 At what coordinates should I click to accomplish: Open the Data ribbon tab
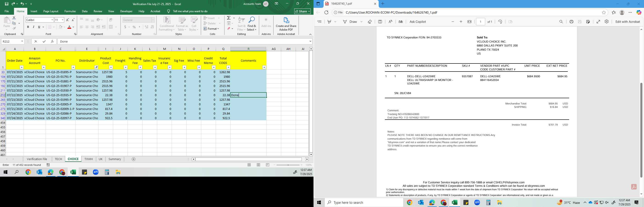[85, 11]
